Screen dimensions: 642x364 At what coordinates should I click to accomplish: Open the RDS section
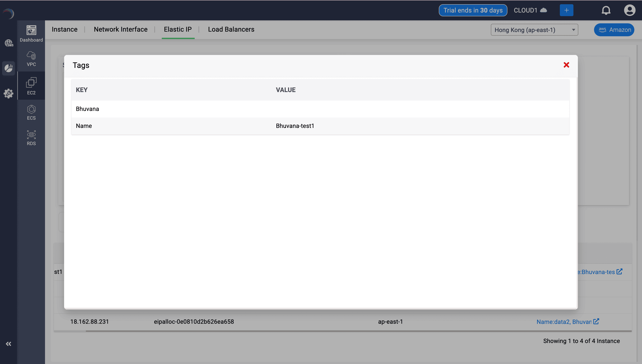31,138
